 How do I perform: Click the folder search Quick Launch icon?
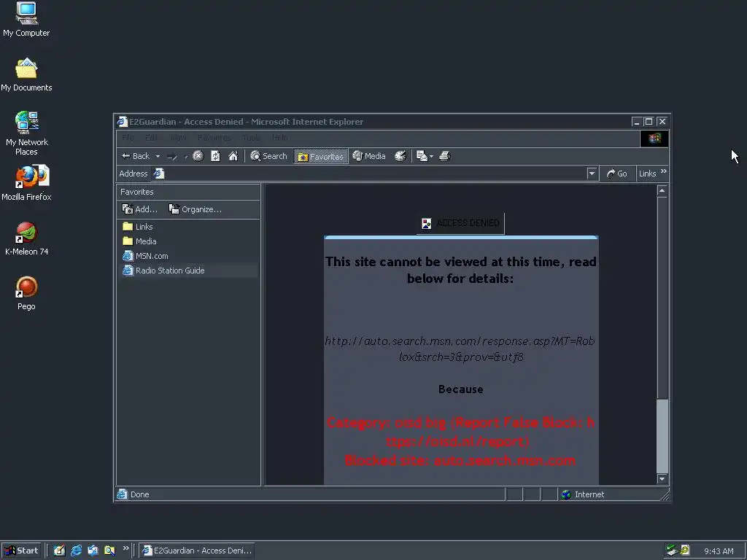click(109, 551)
